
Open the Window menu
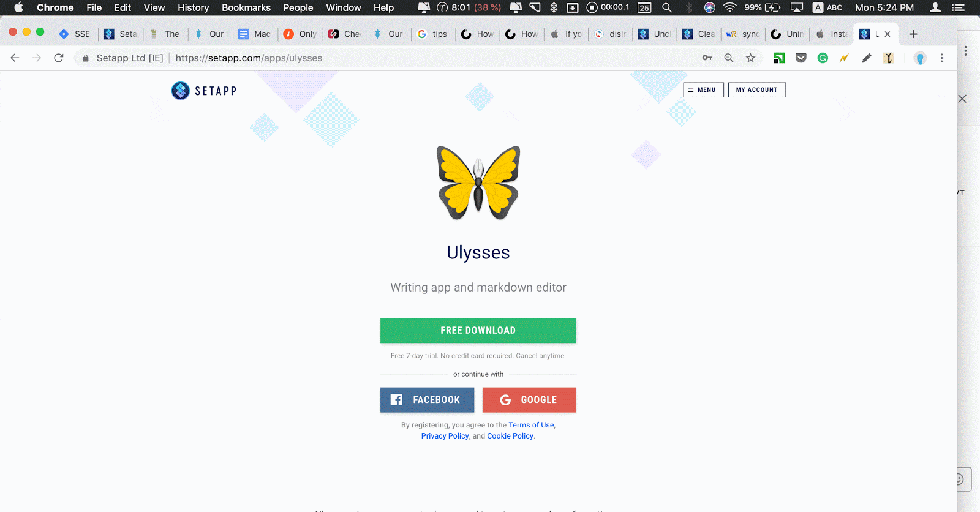(x=344, y=7)
